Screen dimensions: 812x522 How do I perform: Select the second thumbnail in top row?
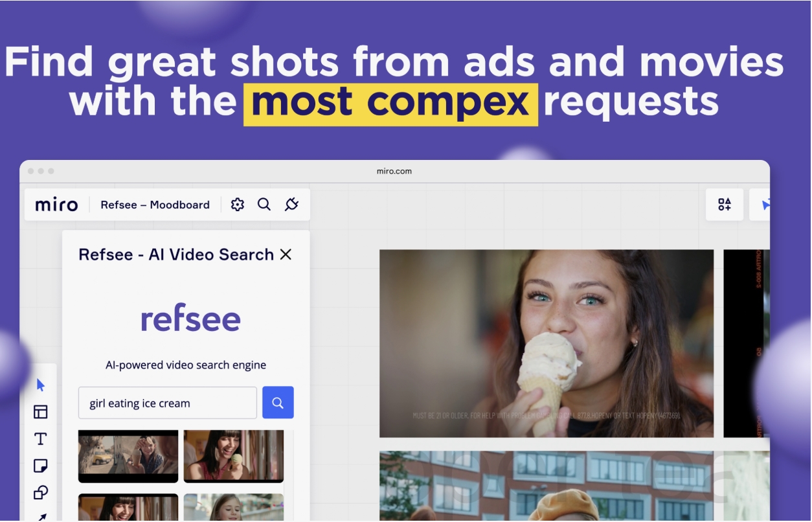pos(233,456)
